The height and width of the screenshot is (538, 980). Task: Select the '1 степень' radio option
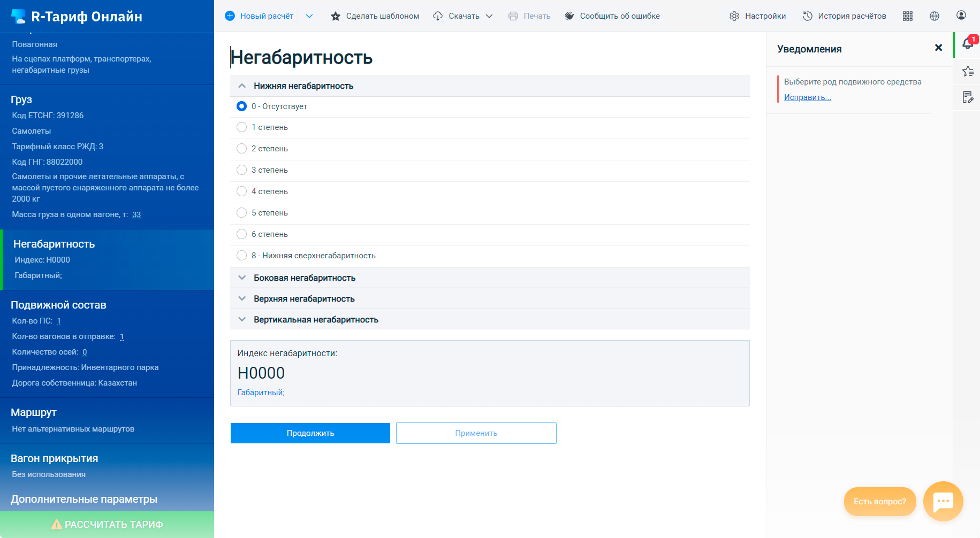coord(242,127)
